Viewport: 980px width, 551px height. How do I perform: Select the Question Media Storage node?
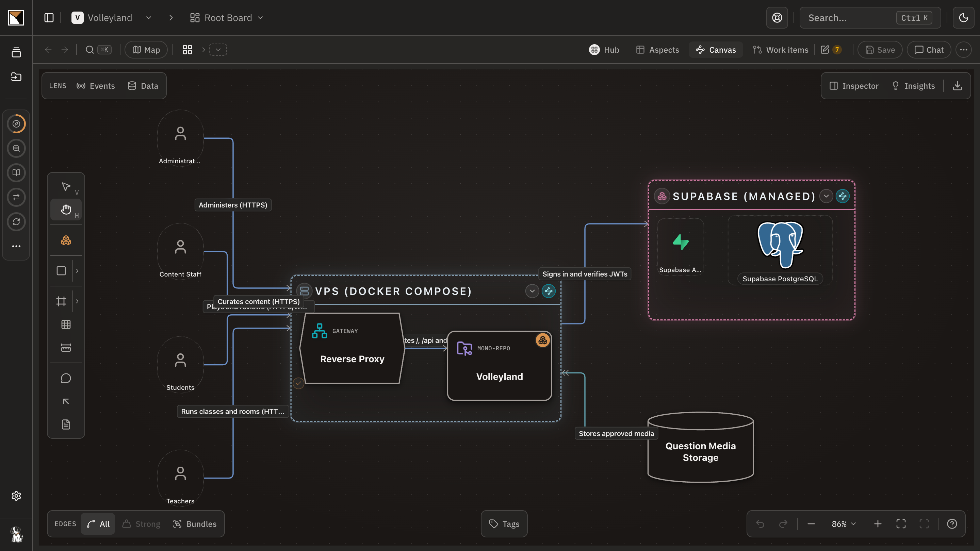[x=700, y=448]
